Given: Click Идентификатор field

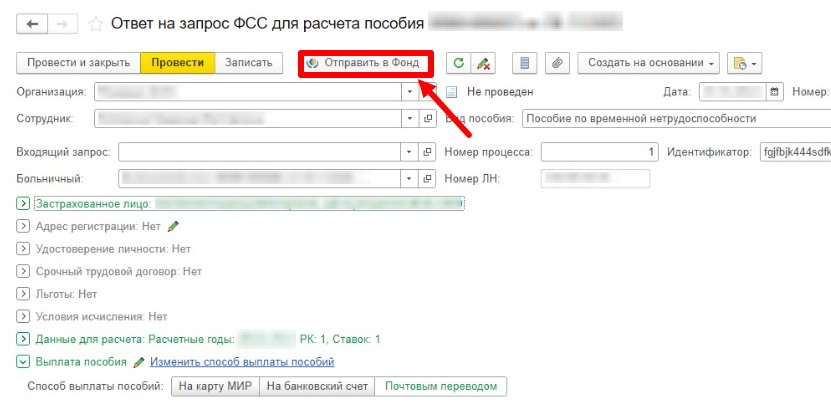Looking at the screenshot, I should coord(795,152).
